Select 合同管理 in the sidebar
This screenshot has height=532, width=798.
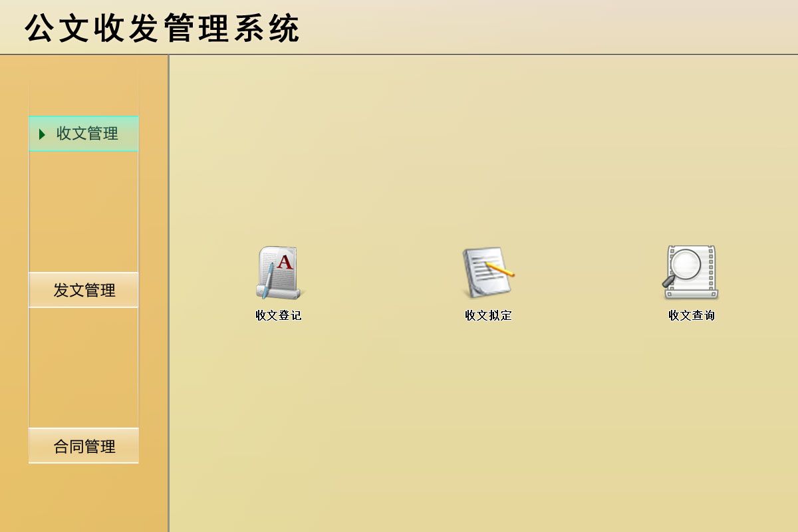click(84, 446)
